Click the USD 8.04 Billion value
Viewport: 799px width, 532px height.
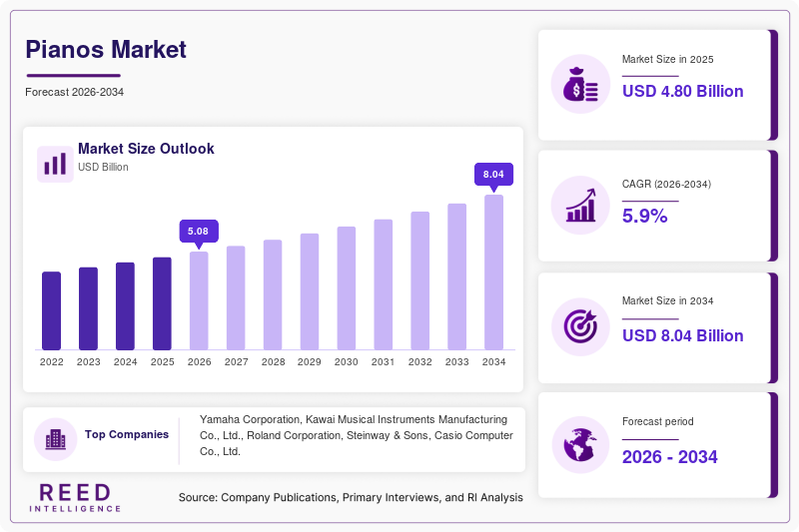coord(683,335)
